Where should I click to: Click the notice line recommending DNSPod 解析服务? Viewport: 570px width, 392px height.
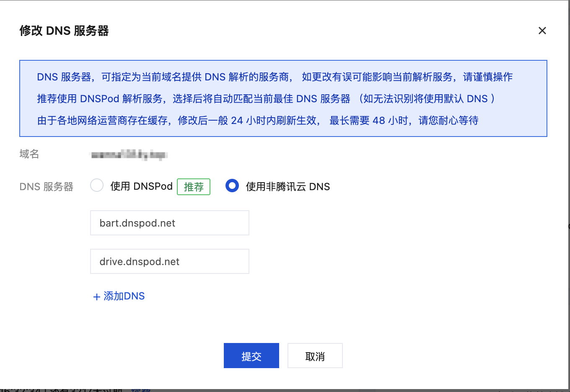point(266,99)
